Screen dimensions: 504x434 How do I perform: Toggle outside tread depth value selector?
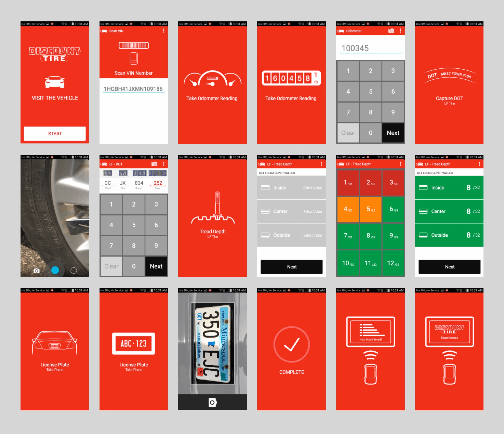[x=296, y=235]
